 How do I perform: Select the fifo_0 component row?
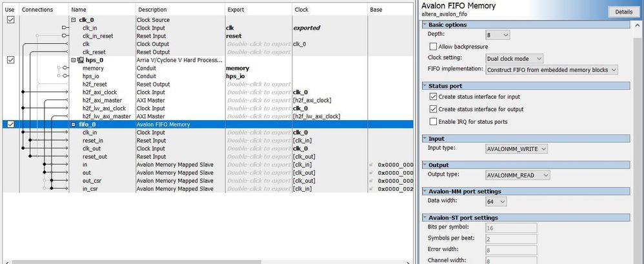pos(207,125)
